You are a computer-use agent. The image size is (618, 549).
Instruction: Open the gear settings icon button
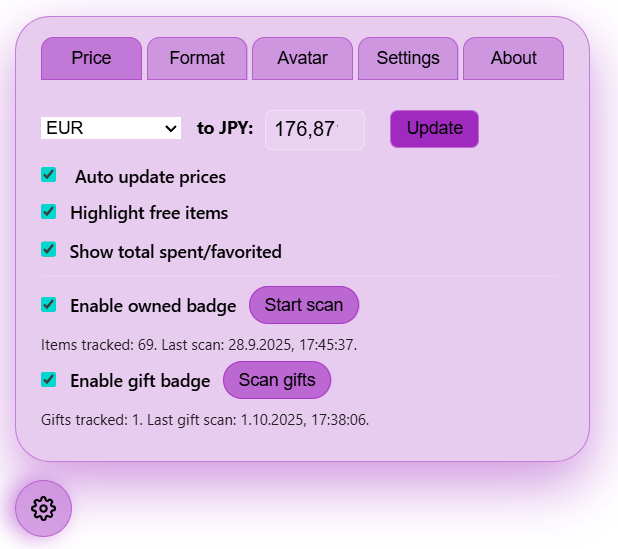coord(43,508)
